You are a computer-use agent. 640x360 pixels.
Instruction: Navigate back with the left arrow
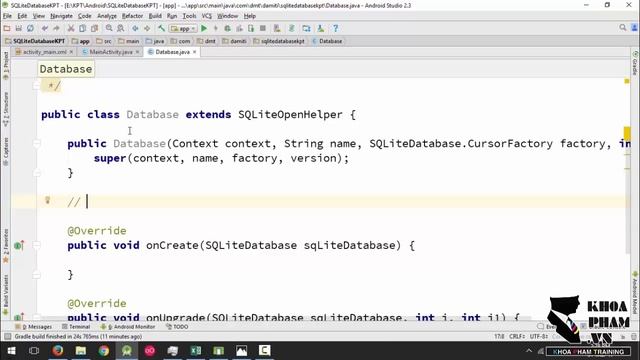coord(135,28)
